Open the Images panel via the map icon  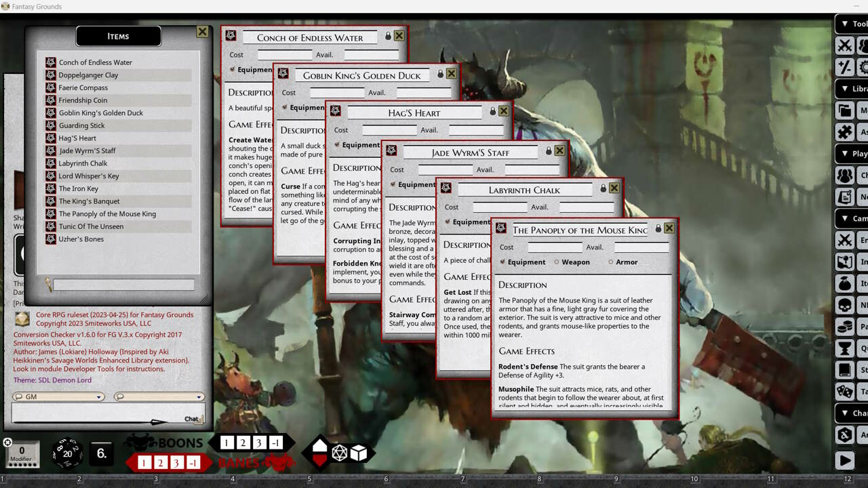coord(845,262)
